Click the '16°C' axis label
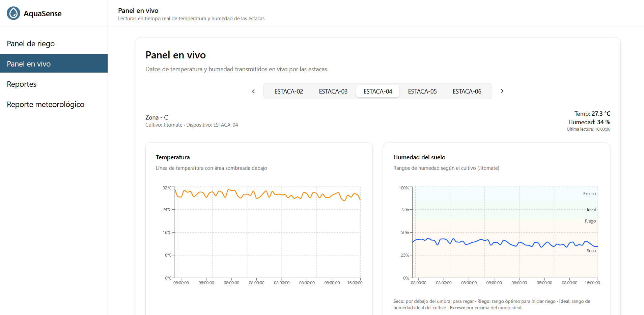The height and width of the screenshot is (315, 644). click(167, 233)
